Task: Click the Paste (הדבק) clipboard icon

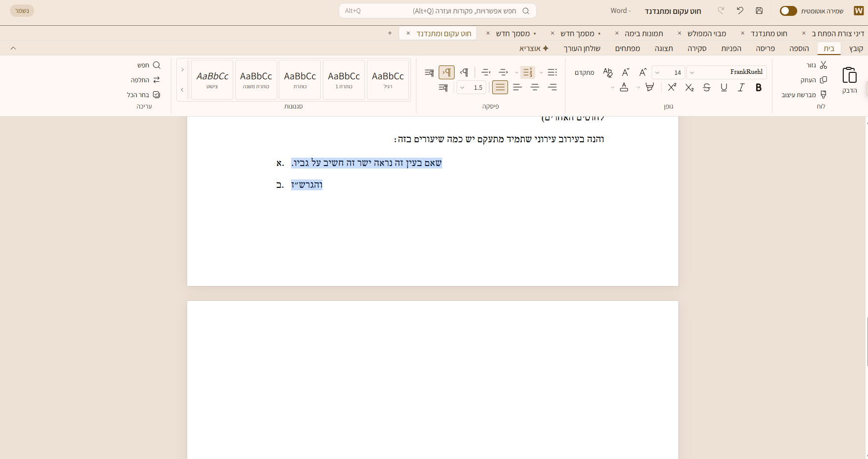Action: coord(849,75)
